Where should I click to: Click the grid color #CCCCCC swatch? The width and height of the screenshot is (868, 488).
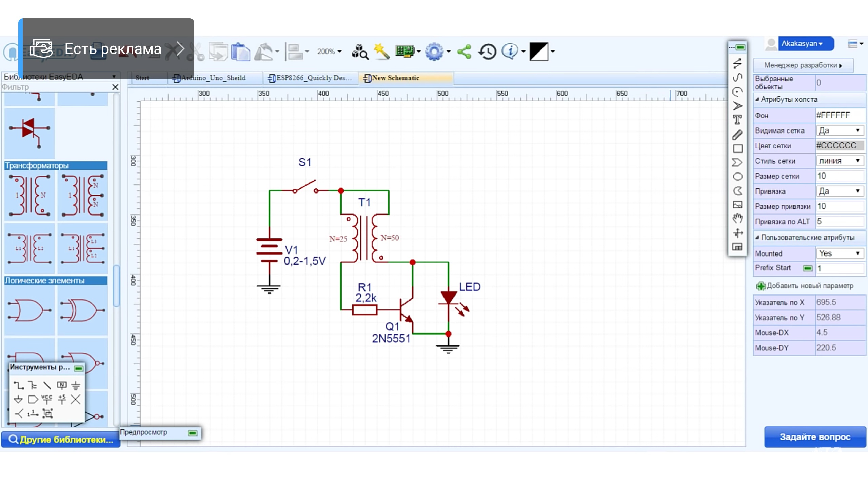tap(840, 146)
